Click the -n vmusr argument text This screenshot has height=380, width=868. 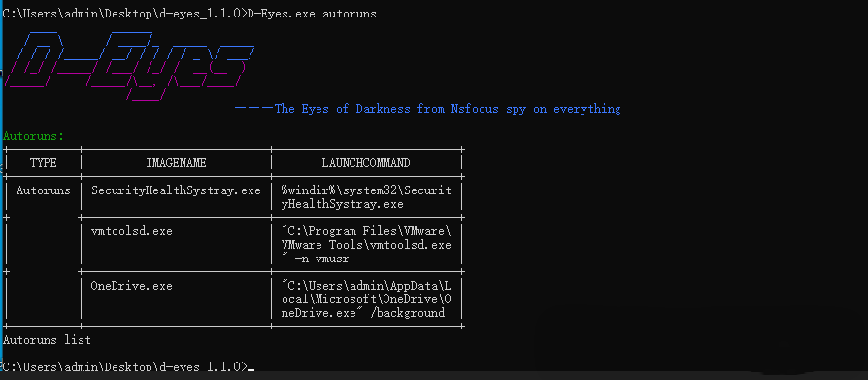point(321,259)
